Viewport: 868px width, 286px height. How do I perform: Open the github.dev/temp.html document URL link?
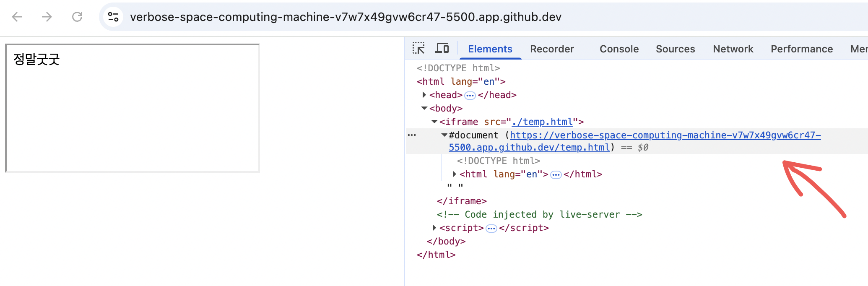(x=635, y=141)
